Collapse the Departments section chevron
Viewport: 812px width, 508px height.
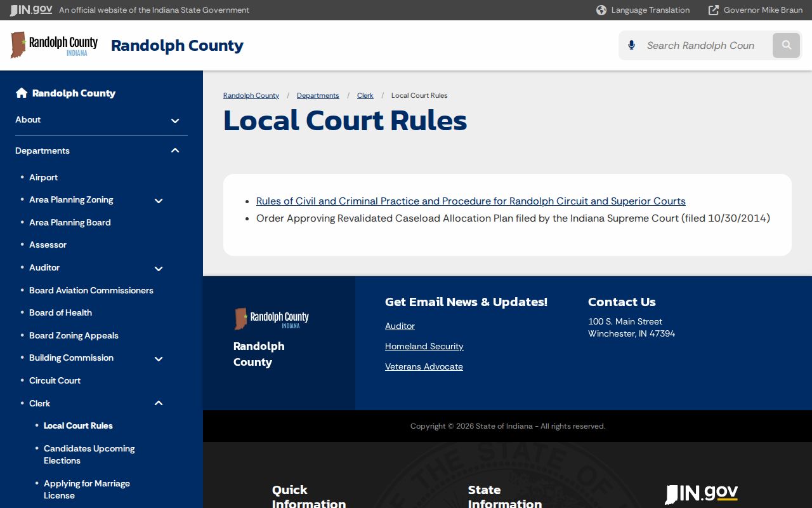175,150
